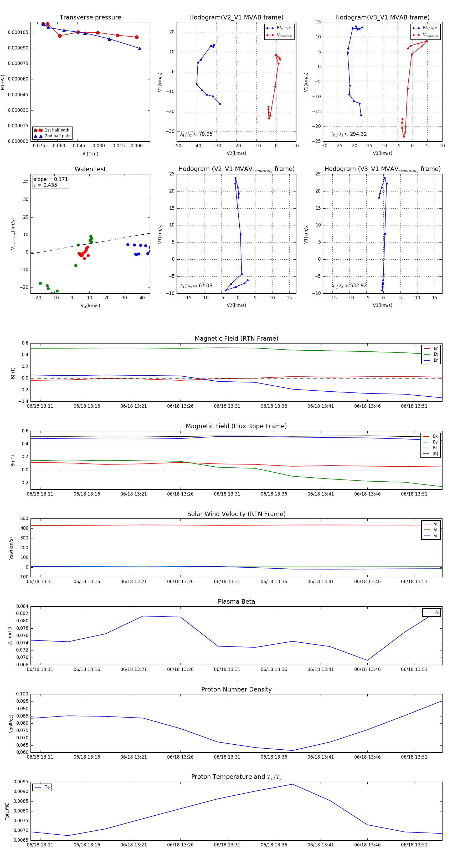Click the 'Magnetic Field (RTN Frame)' title
This screenshot has height=868, width=473.
[x=236, y=339]
